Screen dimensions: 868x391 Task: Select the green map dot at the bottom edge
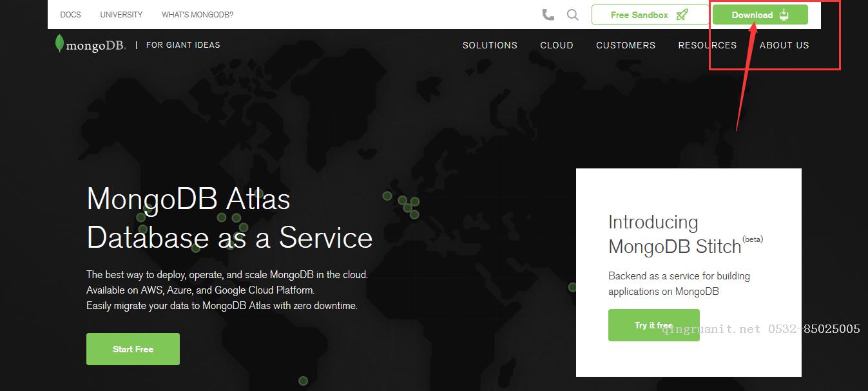pos(303,381)
